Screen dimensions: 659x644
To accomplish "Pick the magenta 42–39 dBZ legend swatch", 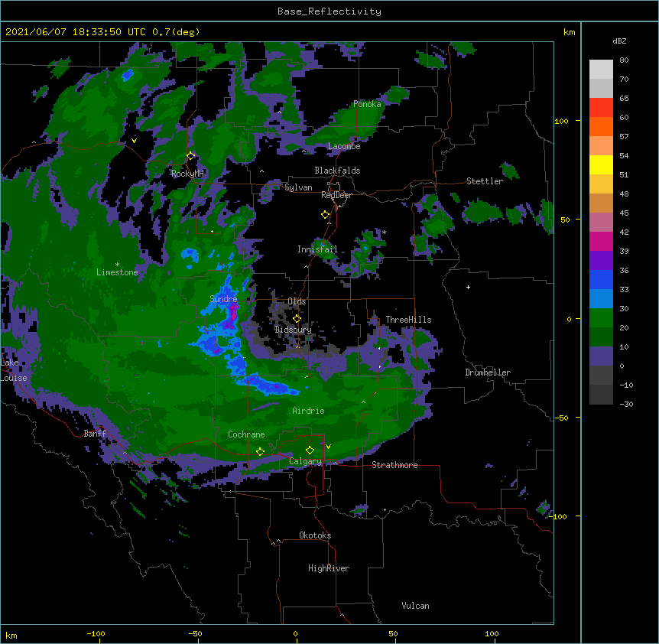I will [x=601, y=241].
